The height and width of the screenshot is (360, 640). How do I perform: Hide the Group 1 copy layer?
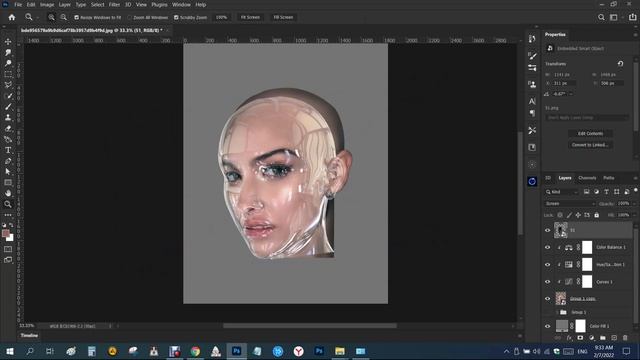[x=548, y=299]
